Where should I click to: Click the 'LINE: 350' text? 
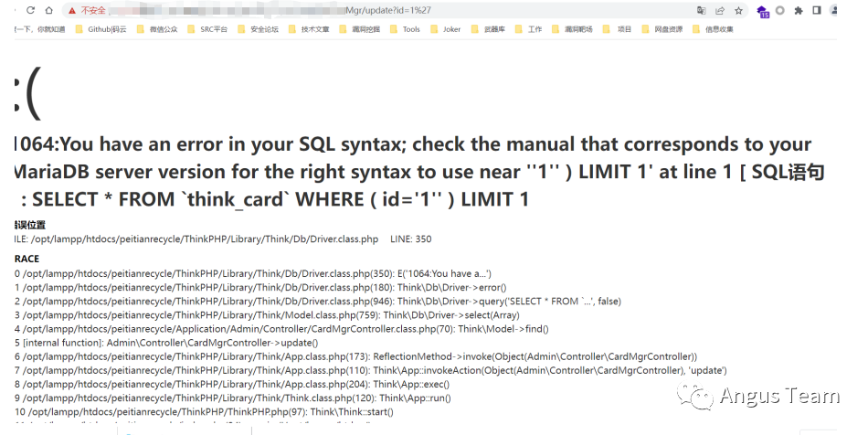pos(411,239)
